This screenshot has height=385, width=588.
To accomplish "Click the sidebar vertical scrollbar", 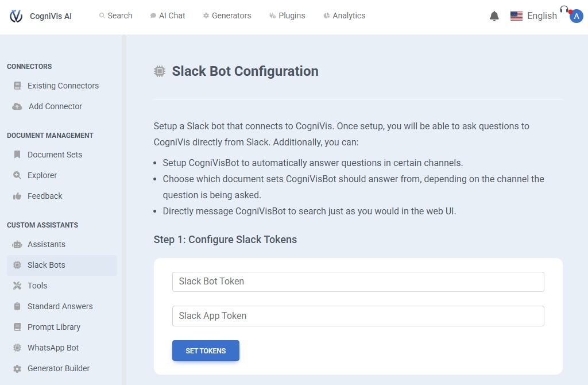I will tap(124, 207).
